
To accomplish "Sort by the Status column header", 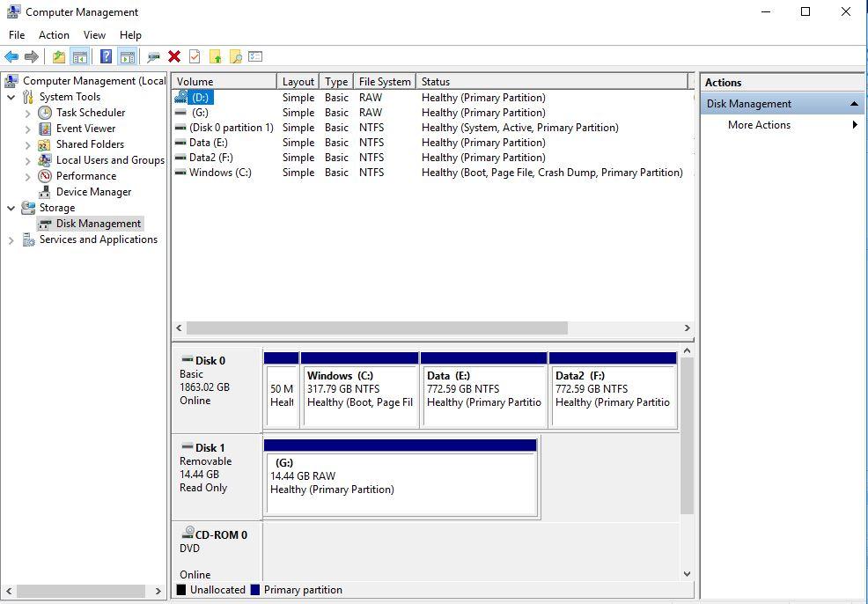I will 551,81.
